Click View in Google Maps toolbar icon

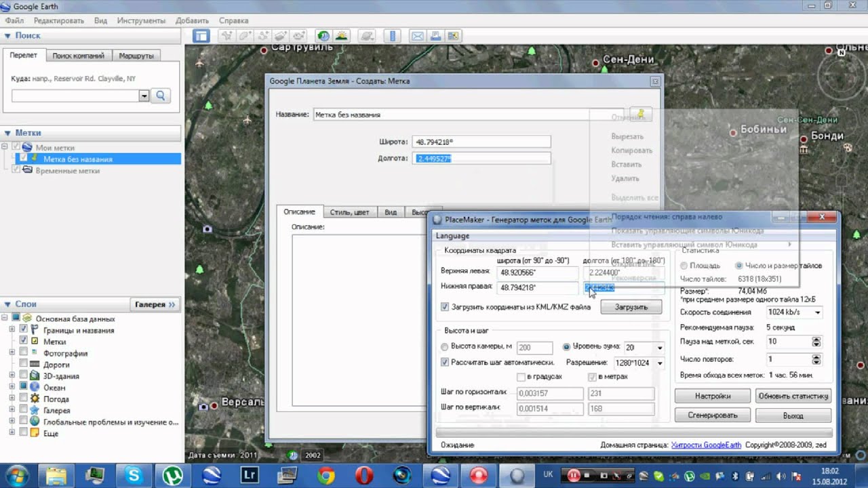[453, 36]
